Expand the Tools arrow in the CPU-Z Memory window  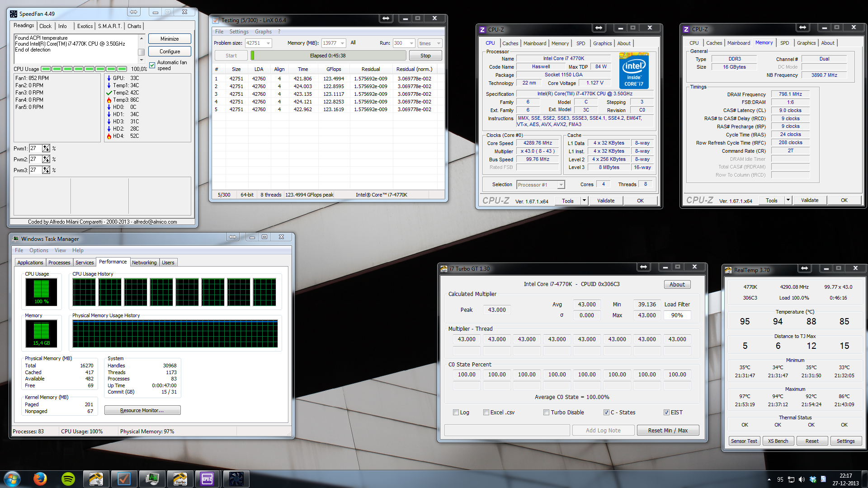click(x=788, y=200)
